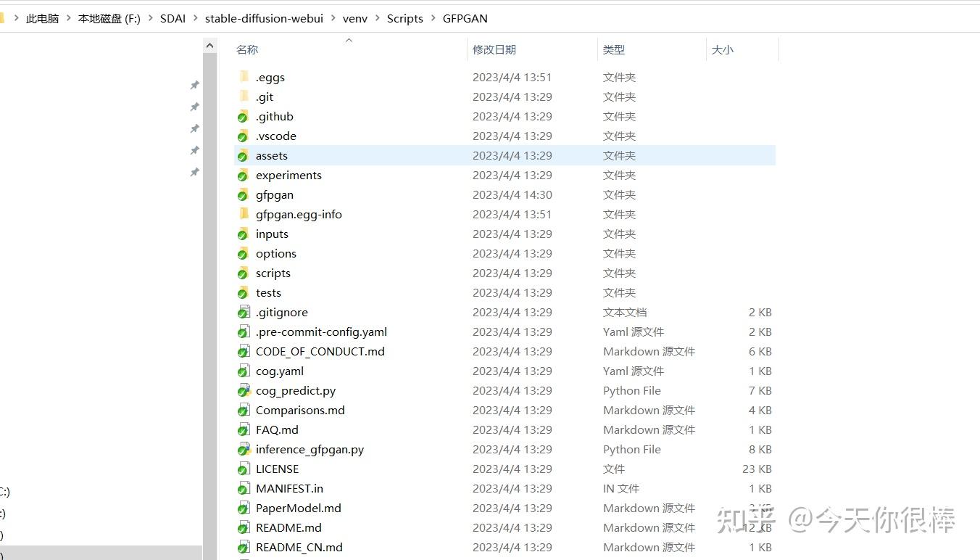Click the 文本文档 type of .gitignore
This screenshot has width=980, height=560.
point(625,312)
